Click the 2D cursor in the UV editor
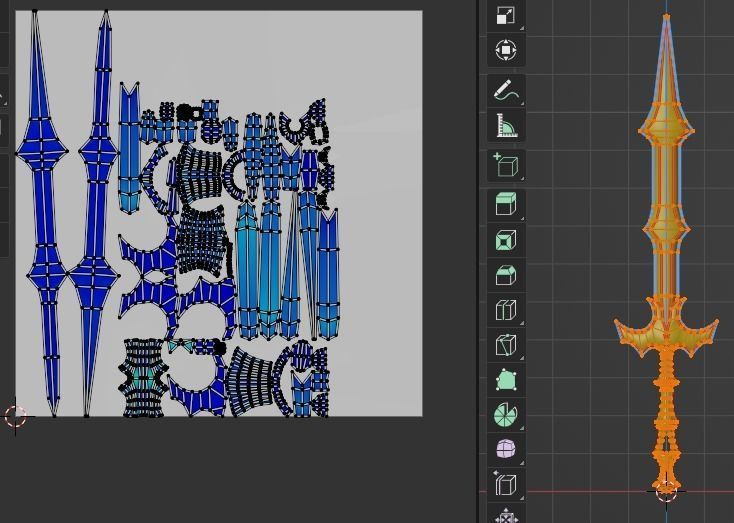734x523 pixels. (x=15, y=416)
